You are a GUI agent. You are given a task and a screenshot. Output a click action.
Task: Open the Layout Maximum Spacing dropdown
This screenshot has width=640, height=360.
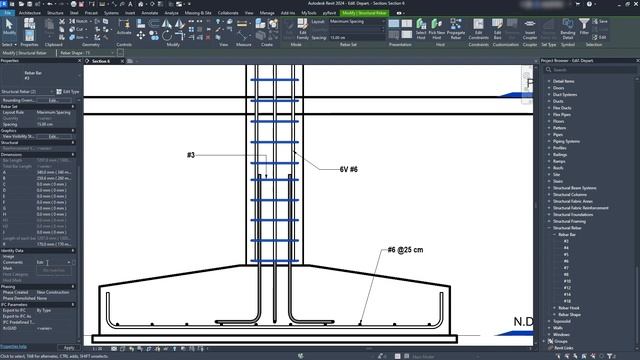point(357,21)
